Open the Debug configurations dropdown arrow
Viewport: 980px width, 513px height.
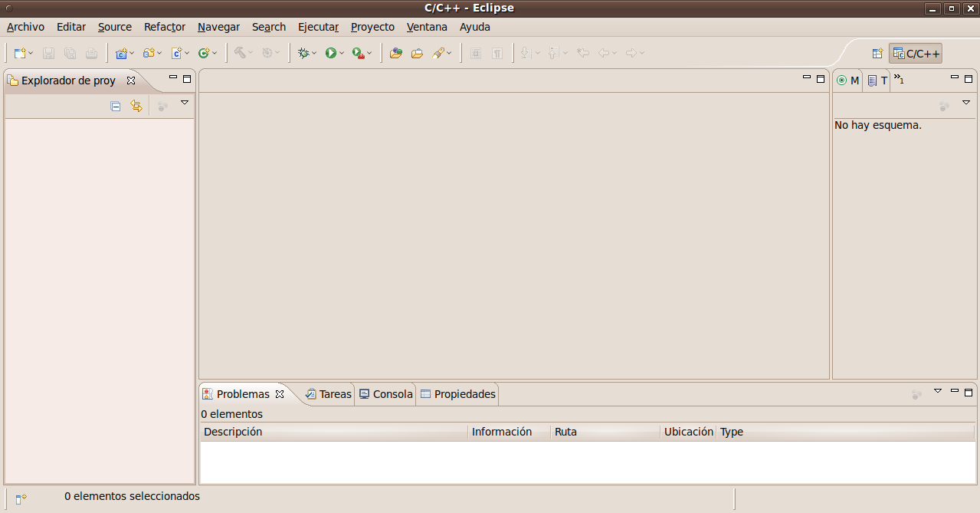pos(315,54)
